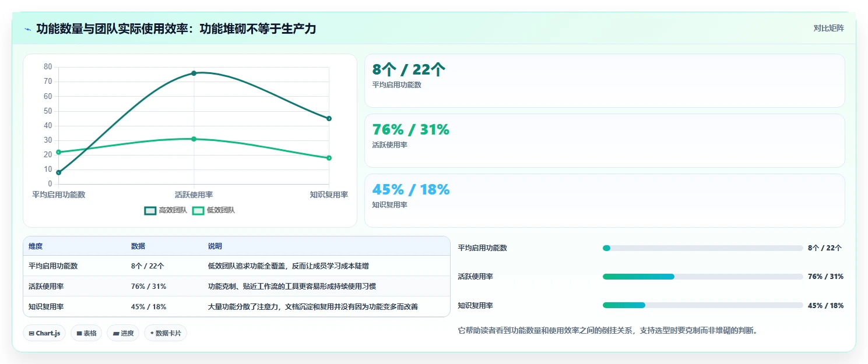868x364 pixels.
Task: Click the 表格 tag chip
Action: (87, 333)
